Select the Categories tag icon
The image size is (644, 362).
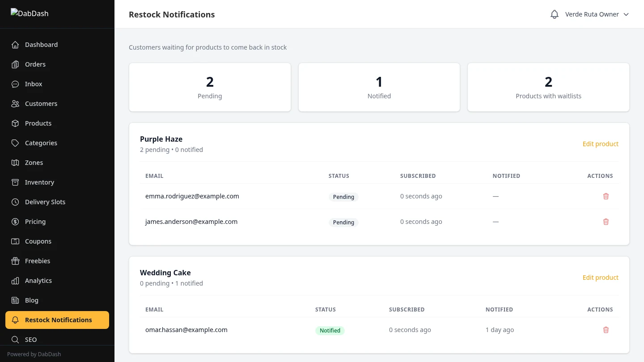15,143
